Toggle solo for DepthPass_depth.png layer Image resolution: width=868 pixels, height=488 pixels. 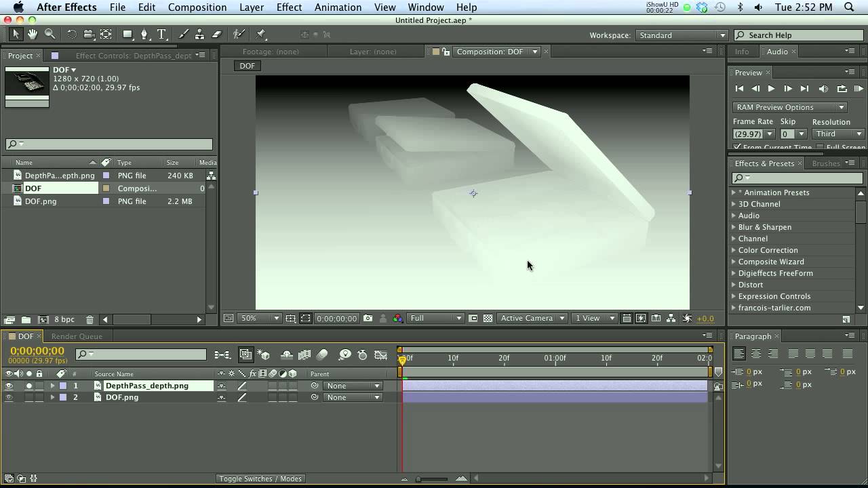(28, 386)
